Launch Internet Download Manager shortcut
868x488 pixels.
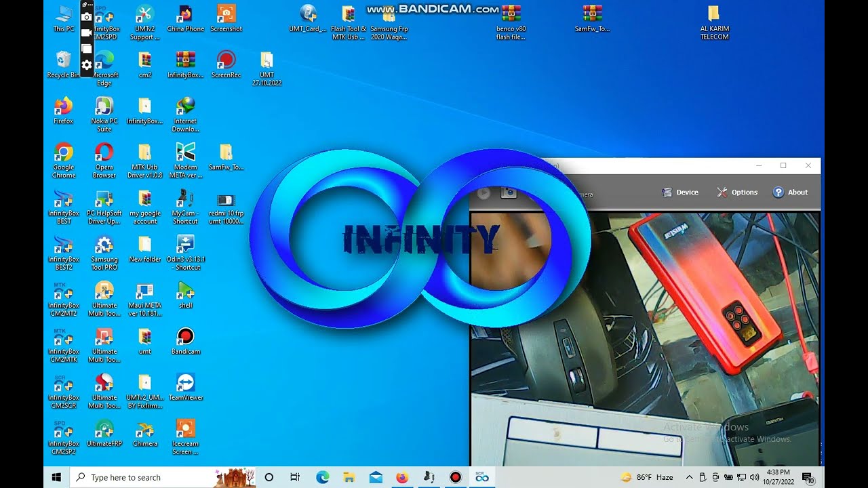click(185, 115)
